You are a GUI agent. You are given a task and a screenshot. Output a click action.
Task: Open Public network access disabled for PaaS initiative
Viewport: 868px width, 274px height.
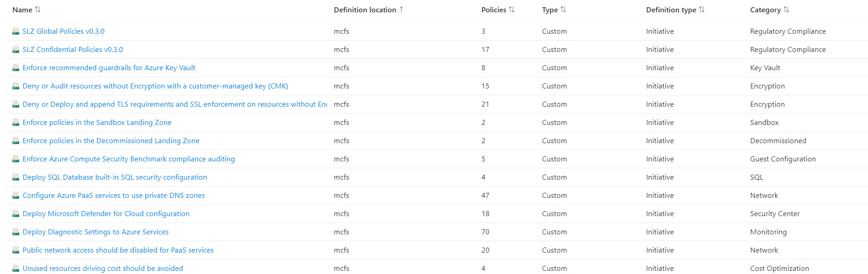tap(118, 250)
